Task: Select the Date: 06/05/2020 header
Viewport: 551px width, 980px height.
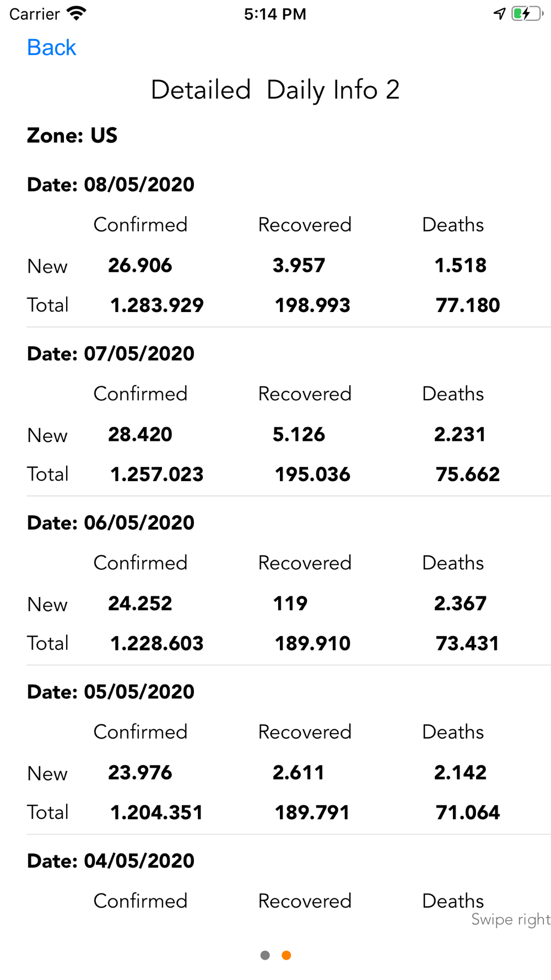Action: (x=111, y=523)
